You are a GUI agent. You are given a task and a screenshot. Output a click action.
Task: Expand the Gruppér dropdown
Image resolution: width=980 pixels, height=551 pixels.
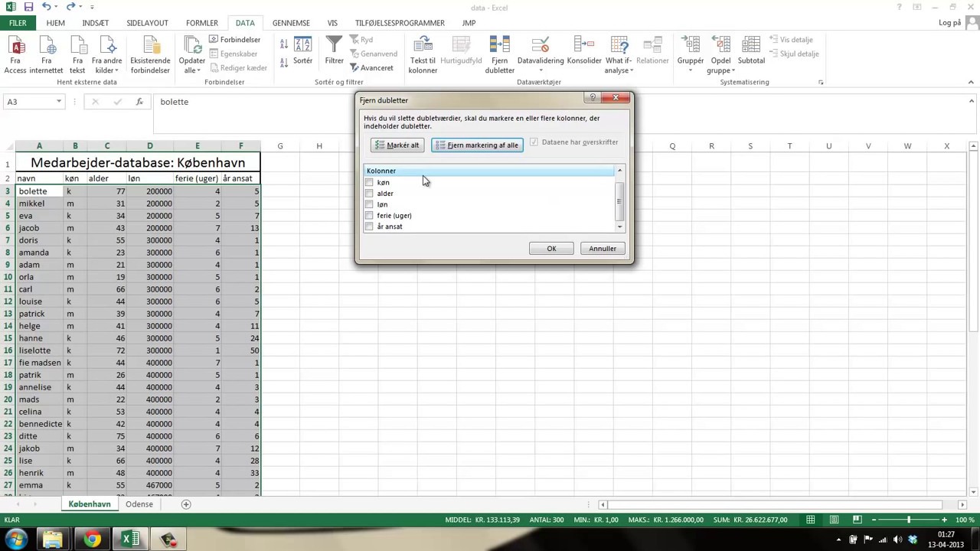690,70
